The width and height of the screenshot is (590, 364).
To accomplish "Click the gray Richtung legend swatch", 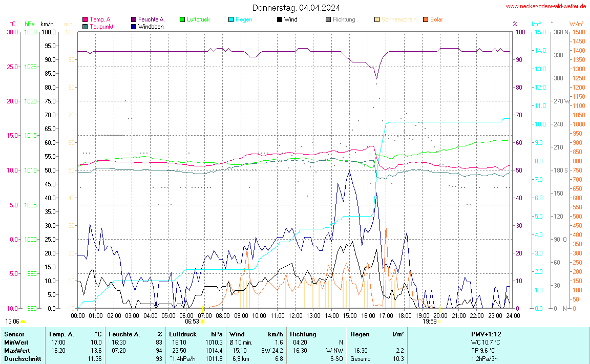I will (328, 19).
